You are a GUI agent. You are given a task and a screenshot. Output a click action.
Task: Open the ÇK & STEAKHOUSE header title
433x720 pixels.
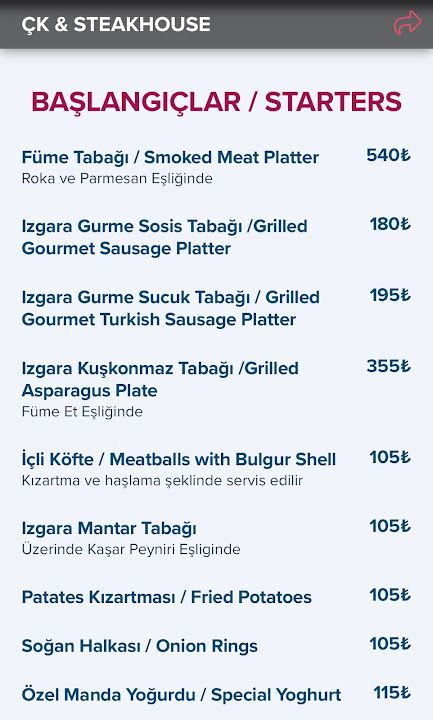(116, 24)
